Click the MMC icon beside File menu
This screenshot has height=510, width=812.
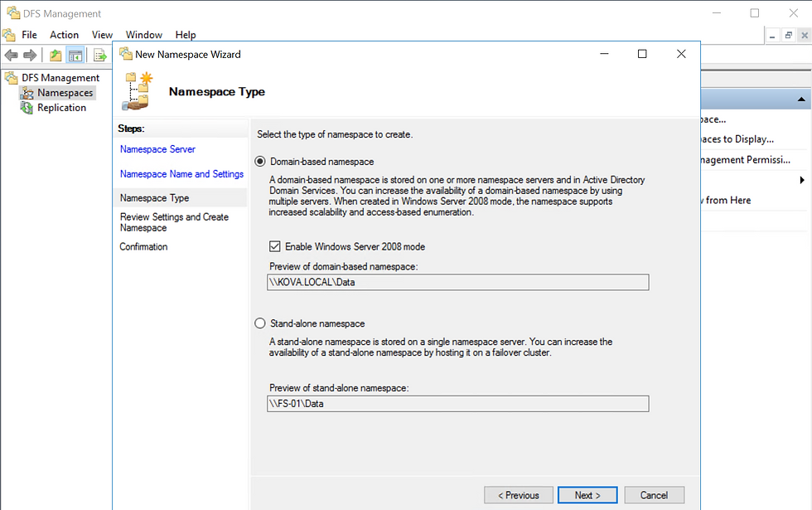(x=9, y=35)
